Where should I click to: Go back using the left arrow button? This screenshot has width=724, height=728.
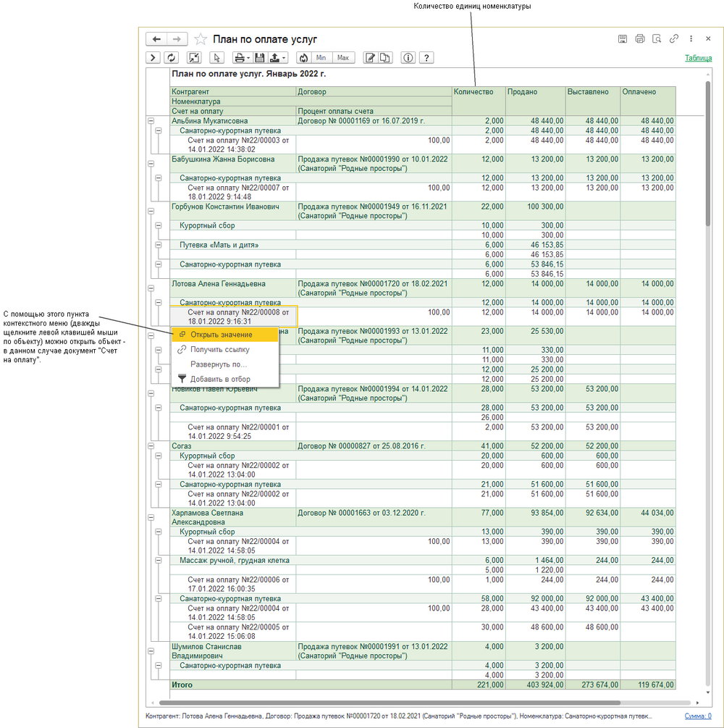tap(157, 39)
